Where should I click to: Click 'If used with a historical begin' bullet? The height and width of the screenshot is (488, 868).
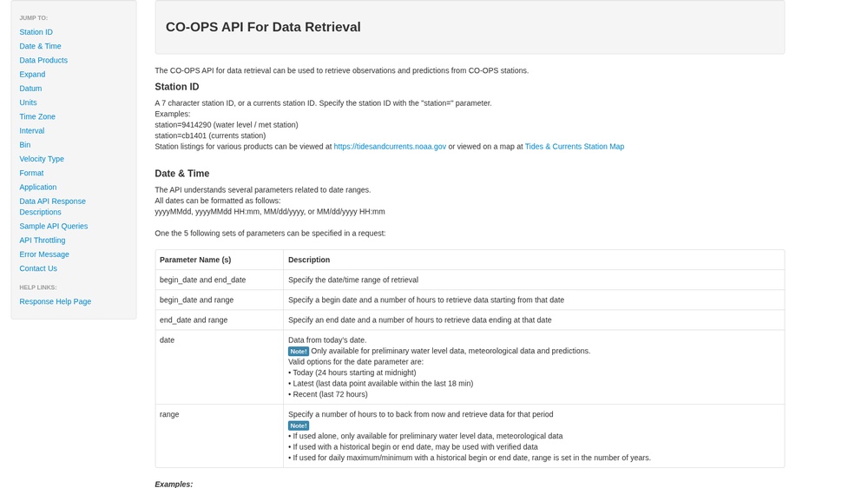click(x=415, y=447)
